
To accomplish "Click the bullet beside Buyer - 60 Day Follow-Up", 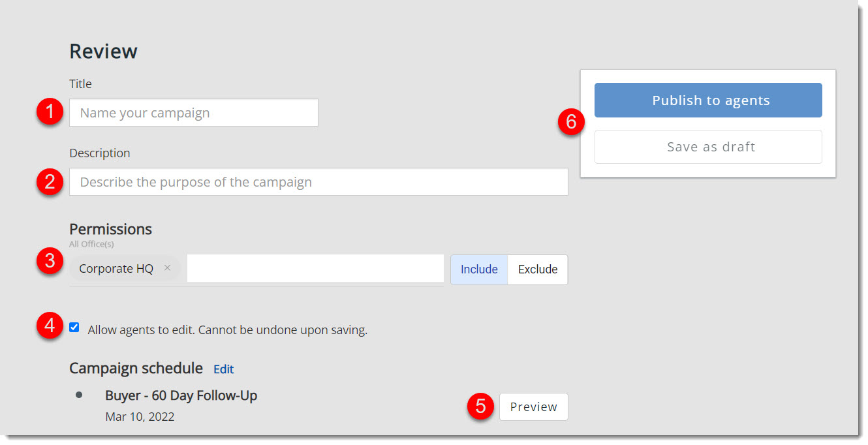I will click(x=79, y=395).
